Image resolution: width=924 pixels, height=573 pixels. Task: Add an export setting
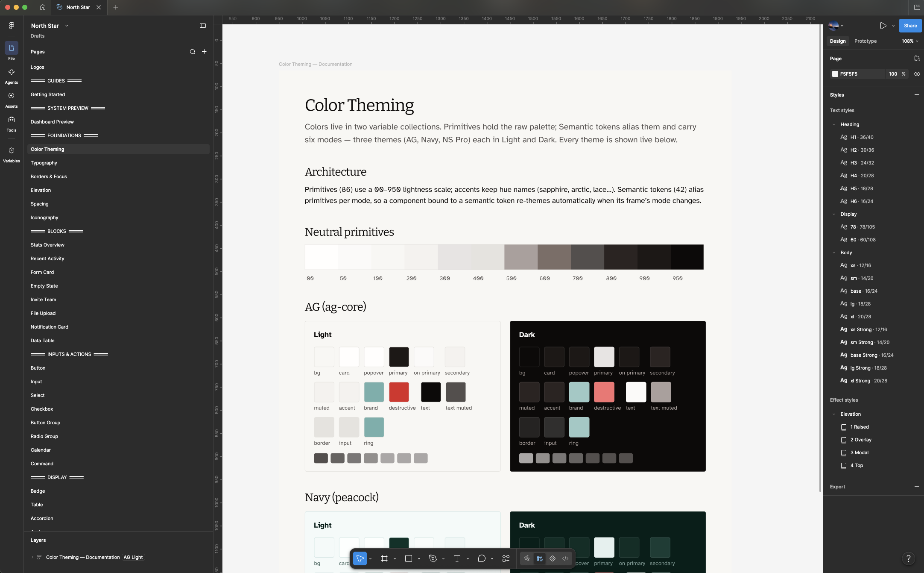click(917, 487)
